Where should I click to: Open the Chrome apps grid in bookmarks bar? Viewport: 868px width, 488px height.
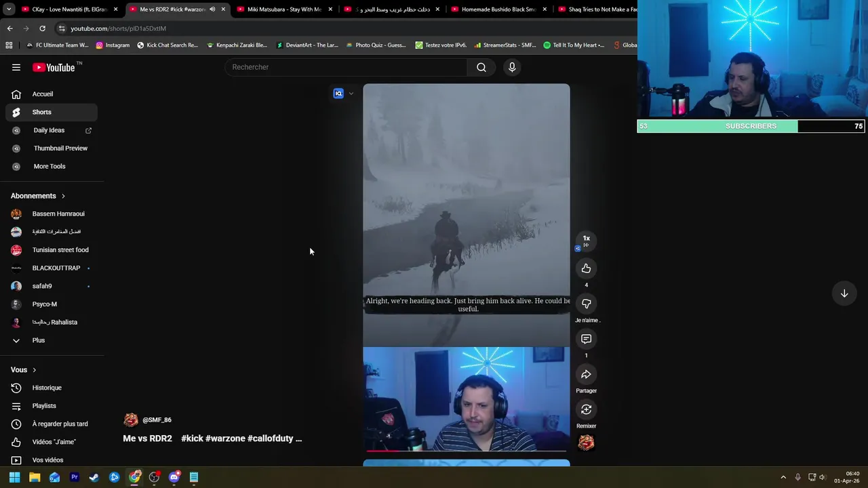tap(9, 45)
